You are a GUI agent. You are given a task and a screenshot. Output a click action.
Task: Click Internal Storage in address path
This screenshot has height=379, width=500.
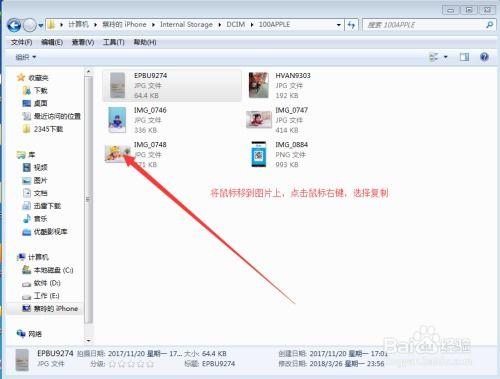coord(186,24)
